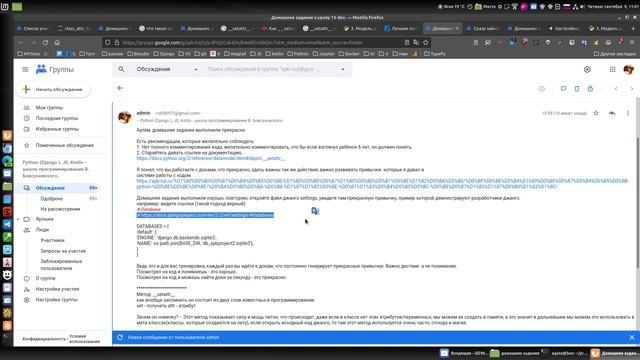Open Настройки участия in sidebar

[57, 289]
